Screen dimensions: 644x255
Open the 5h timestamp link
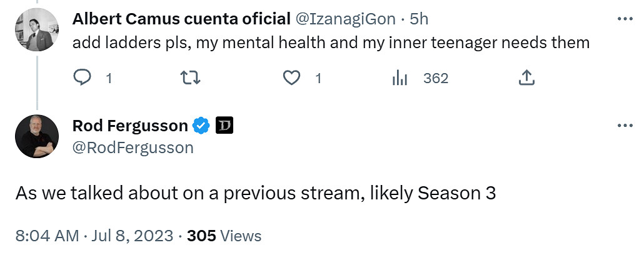419,19
